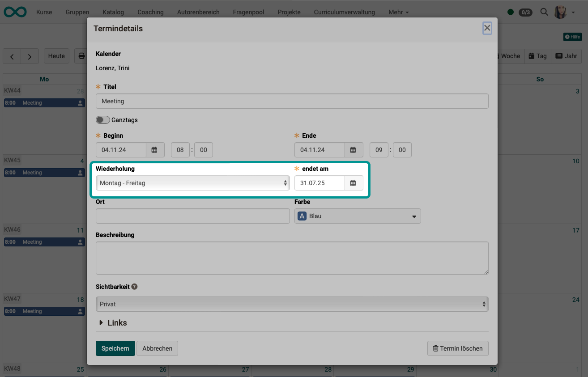The height and width of the screenshot is (377, 588).
Task: Open the Mehr menu
Action: (398, 12)
